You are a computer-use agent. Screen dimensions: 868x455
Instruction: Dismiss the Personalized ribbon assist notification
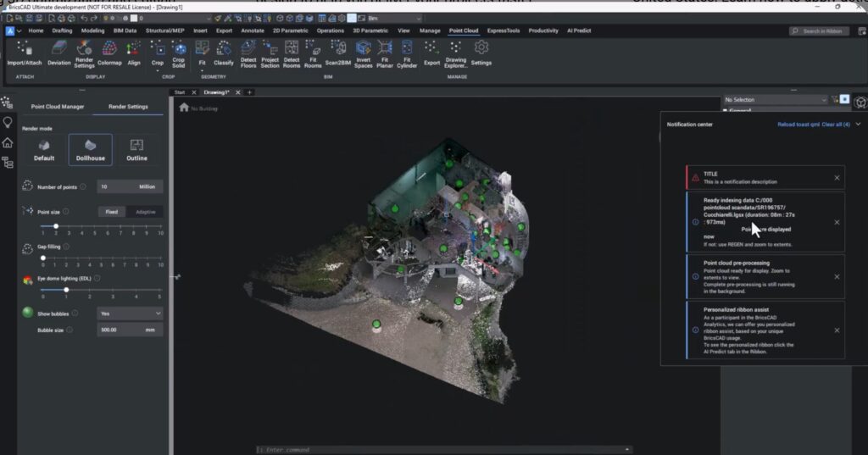point(837,330)
